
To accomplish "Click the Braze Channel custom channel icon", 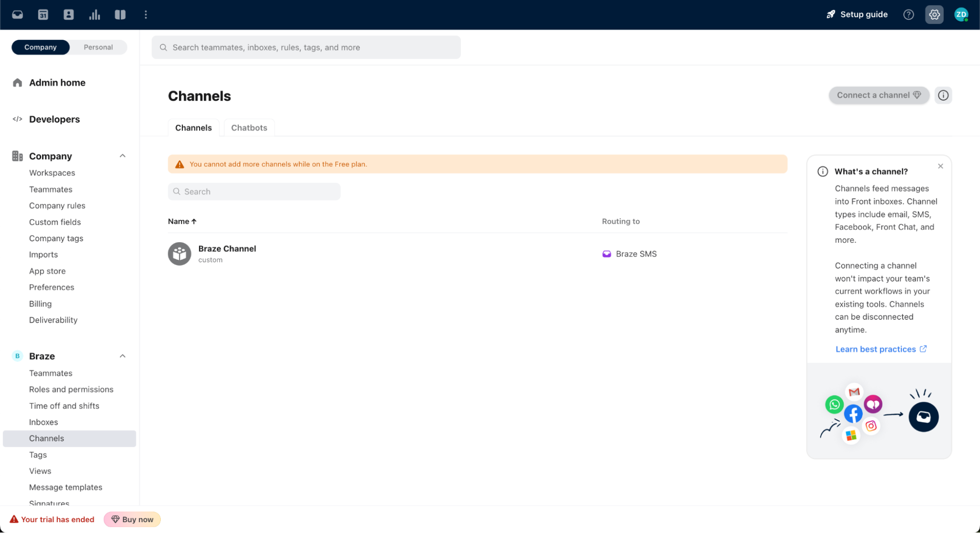I will point(180,253).
